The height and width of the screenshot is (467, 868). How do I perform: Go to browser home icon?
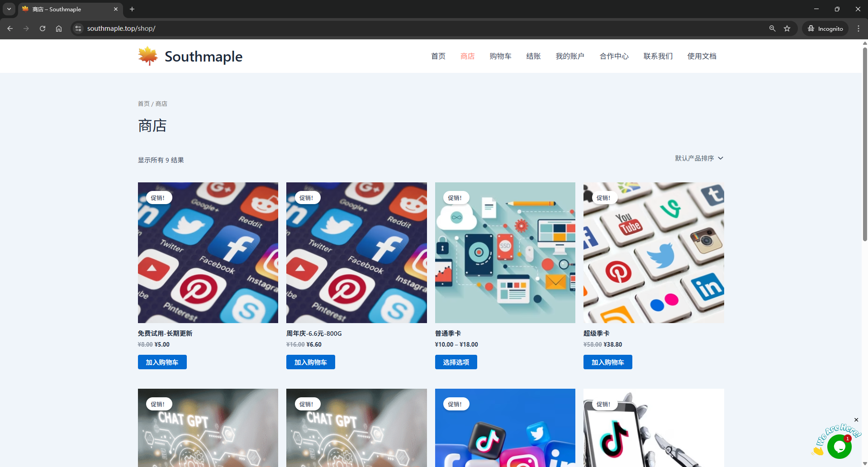tap(59, 29)
